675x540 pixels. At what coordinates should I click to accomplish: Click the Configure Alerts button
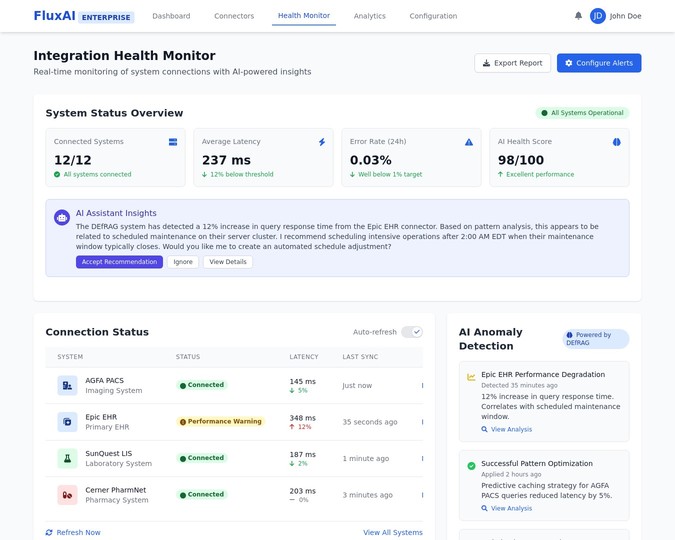click(x=599, y=63)
